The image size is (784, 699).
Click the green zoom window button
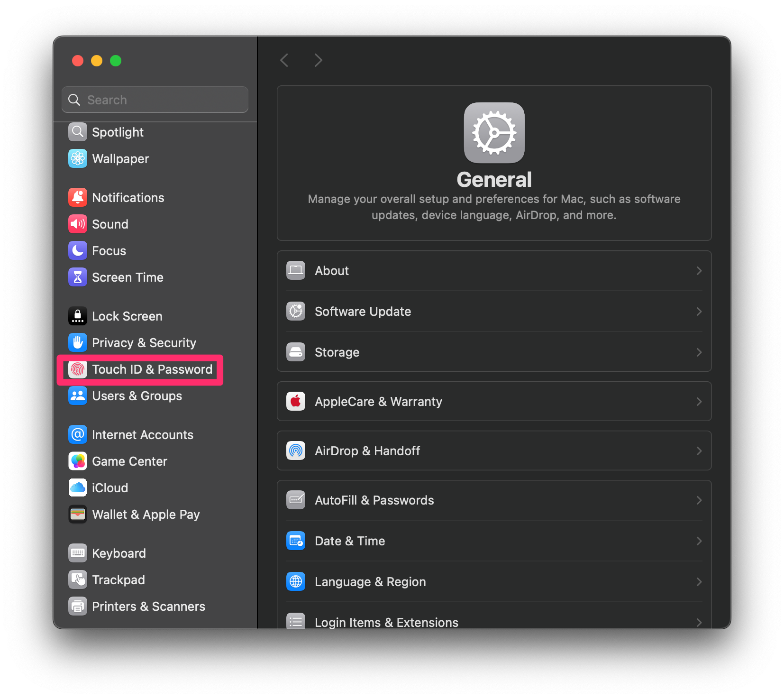116,61
